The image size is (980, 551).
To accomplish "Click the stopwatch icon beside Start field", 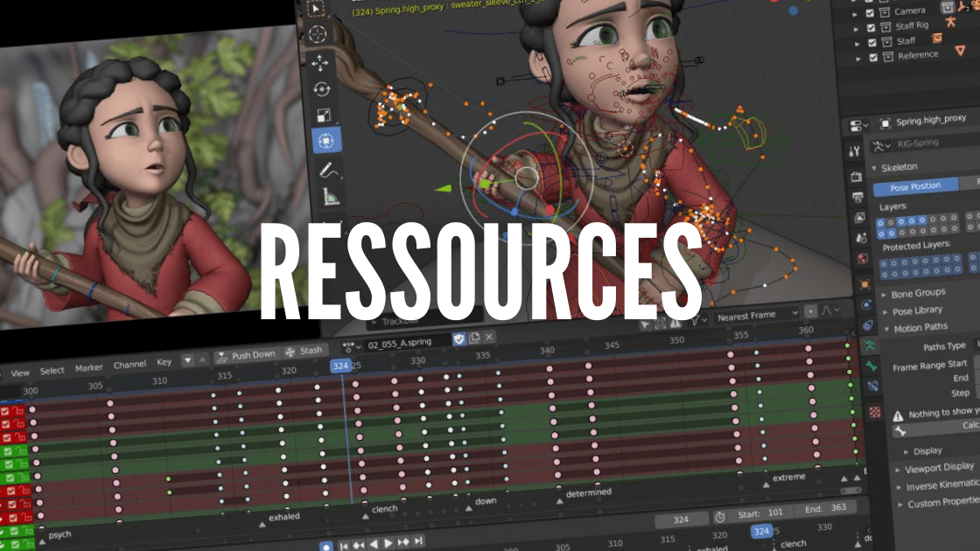I will pos(720,517).
